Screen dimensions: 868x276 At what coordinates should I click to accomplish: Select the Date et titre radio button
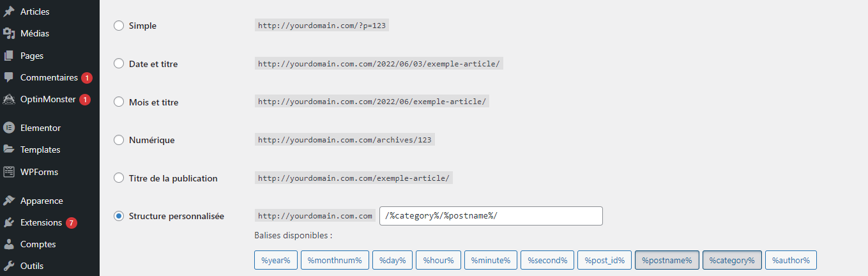[x=118, y=64]
